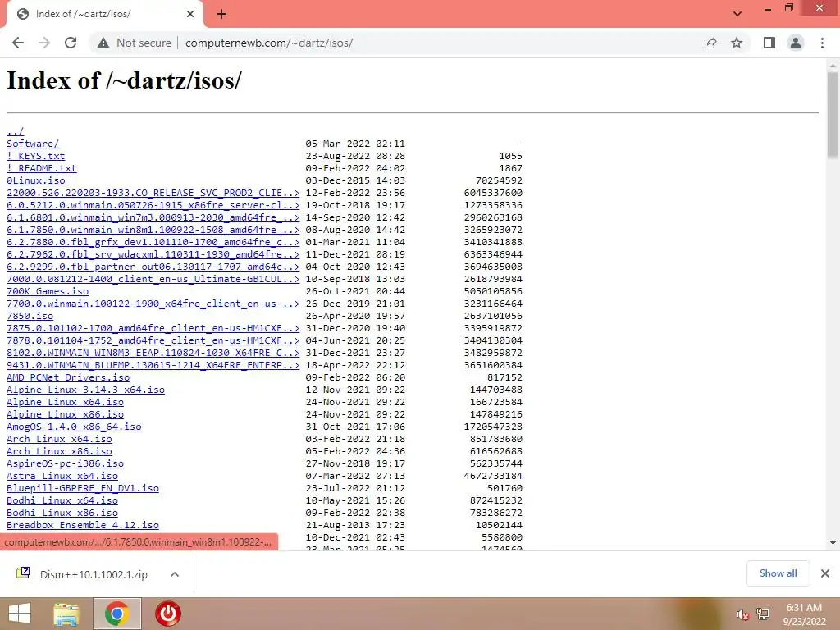Click the Chrome taskbar icon
Image resolution: width=840 pixels, height=630 pixels.
[117, 614]
